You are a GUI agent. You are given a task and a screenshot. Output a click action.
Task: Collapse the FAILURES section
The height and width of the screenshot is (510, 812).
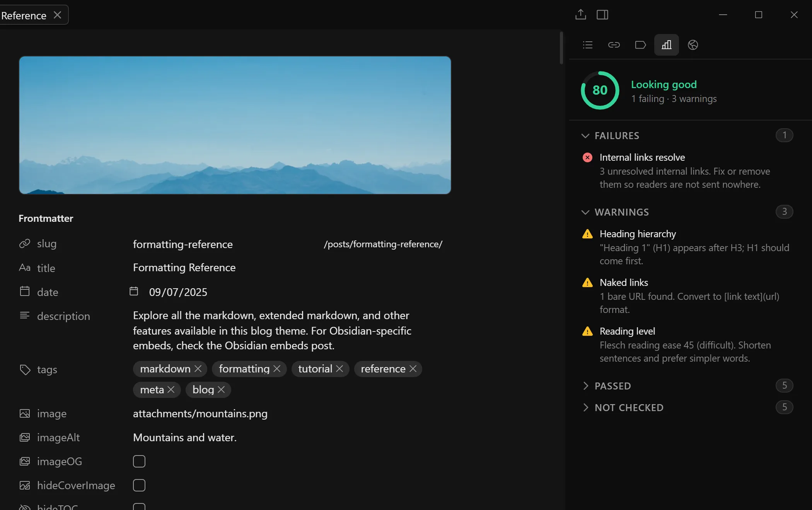click(x=585, y=136)
